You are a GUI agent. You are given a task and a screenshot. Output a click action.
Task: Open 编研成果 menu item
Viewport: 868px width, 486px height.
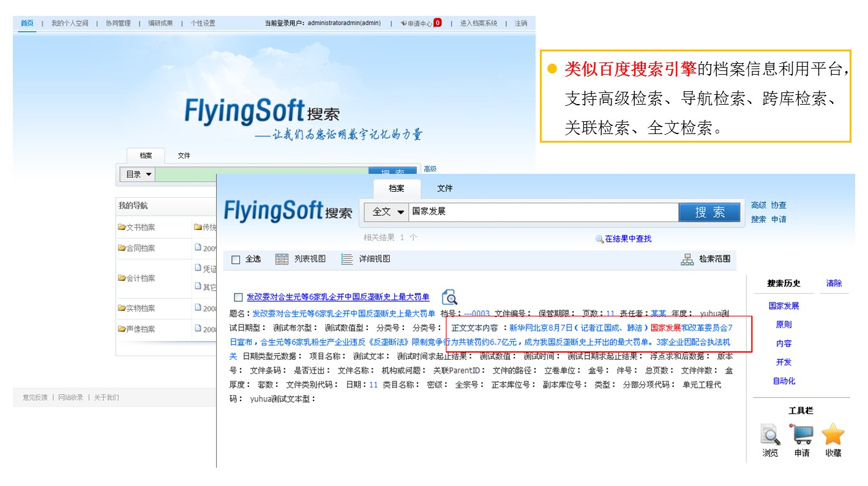pos(160,23)
